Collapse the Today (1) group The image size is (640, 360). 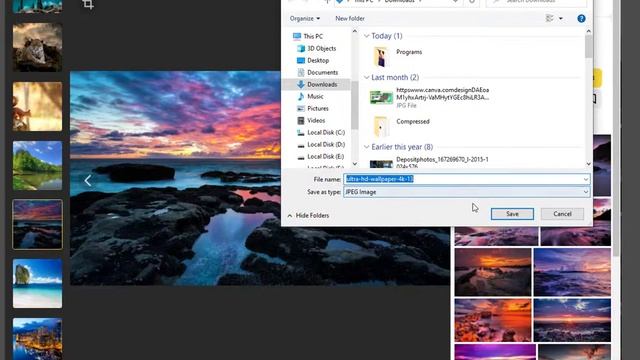click(367, 36)
